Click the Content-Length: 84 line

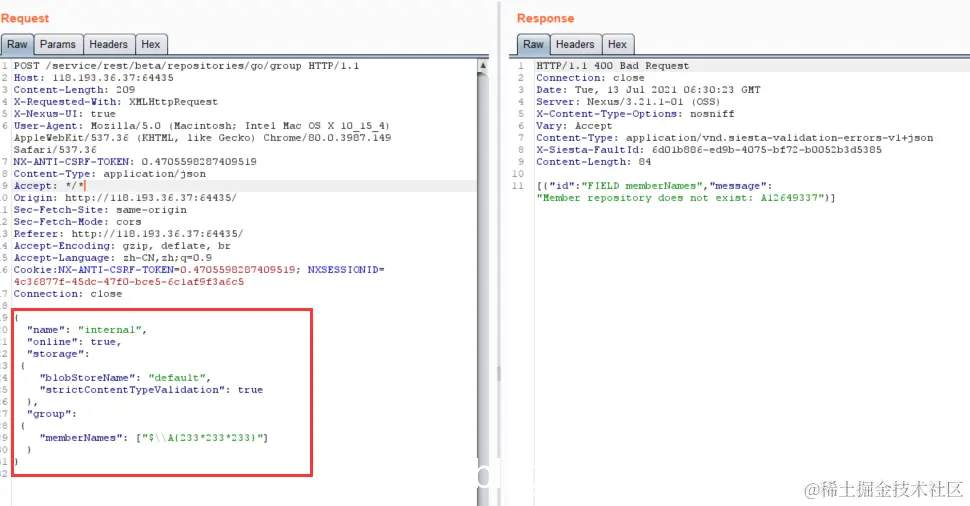[593, 161]
